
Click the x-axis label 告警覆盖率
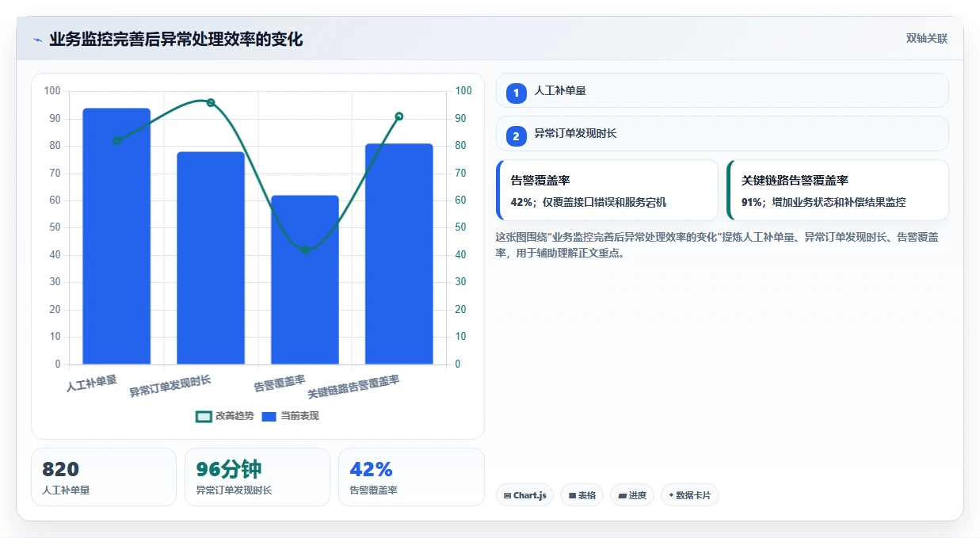click(x=279, y=384)
